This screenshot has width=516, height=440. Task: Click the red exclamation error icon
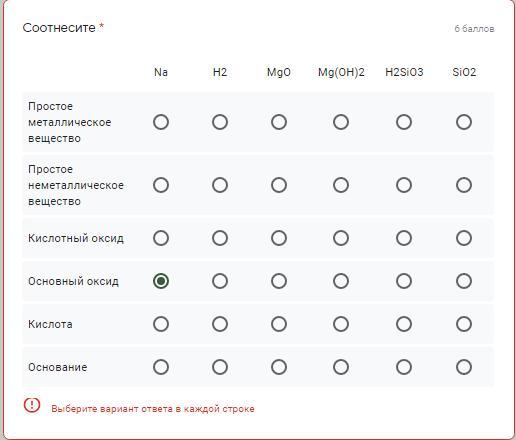coord(32,405)
